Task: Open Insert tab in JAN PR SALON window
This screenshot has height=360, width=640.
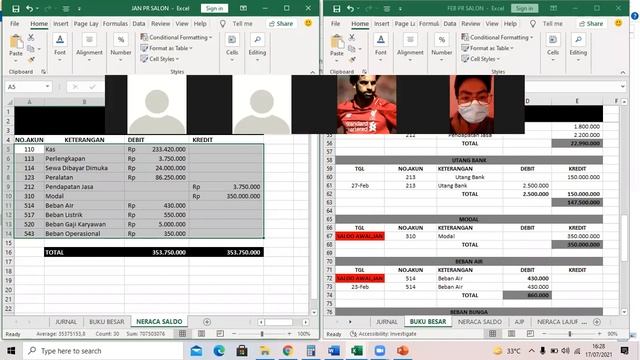Action: 60,24
